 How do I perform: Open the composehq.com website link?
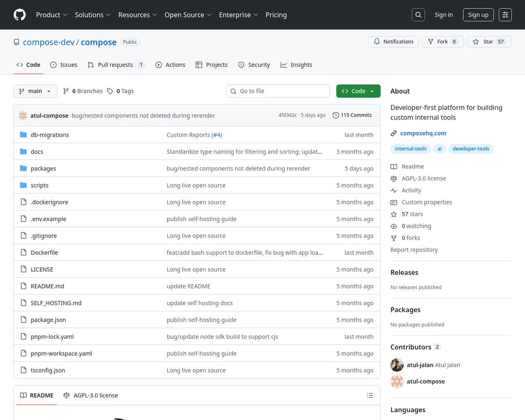tap(423, 133)
